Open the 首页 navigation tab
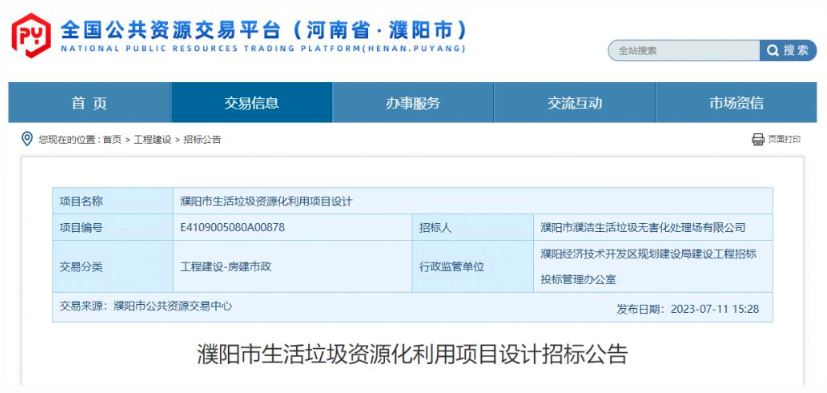This screenshot has width=827, height=393. tap(90, 102)
